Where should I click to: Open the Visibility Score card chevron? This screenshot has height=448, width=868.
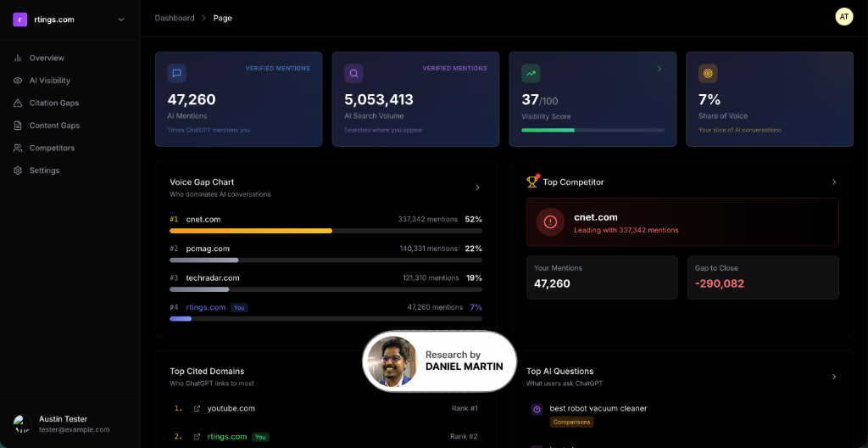pos(659,69)
